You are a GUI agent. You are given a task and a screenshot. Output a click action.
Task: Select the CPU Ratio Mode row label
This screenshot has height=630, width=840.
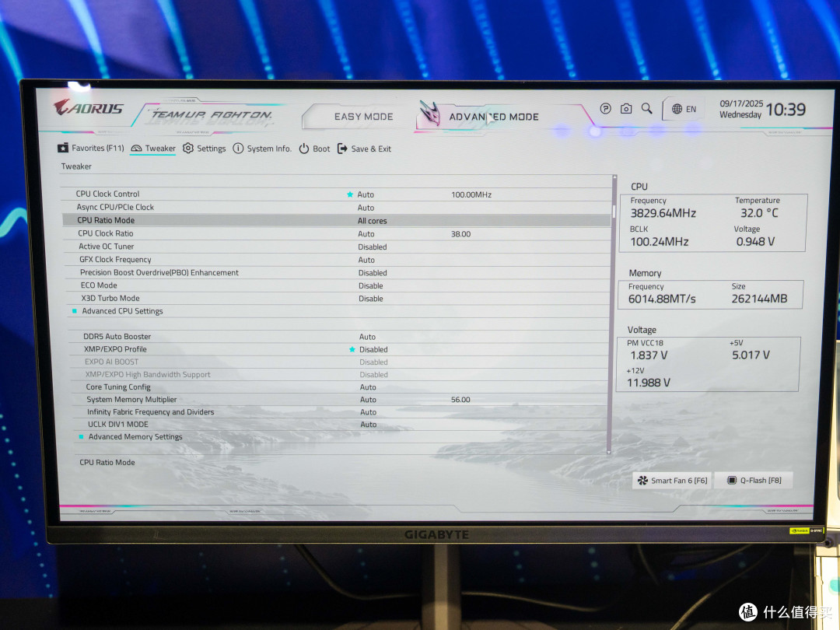pyautogui.click(x=106, y=220)
